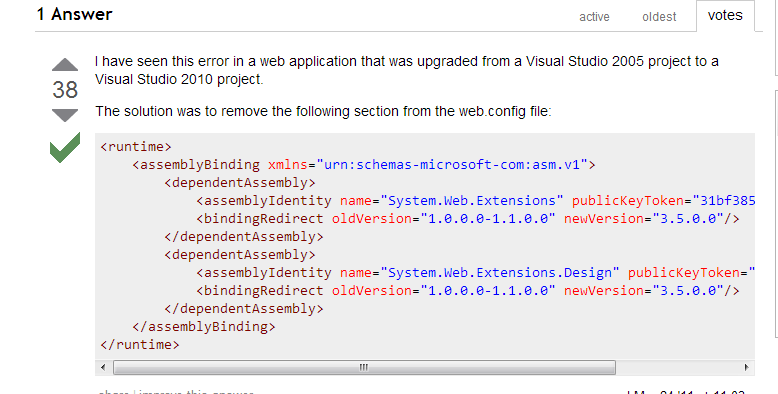Click name="System.Web.Extensions" assemblyIdentity line

pos(475,201)
